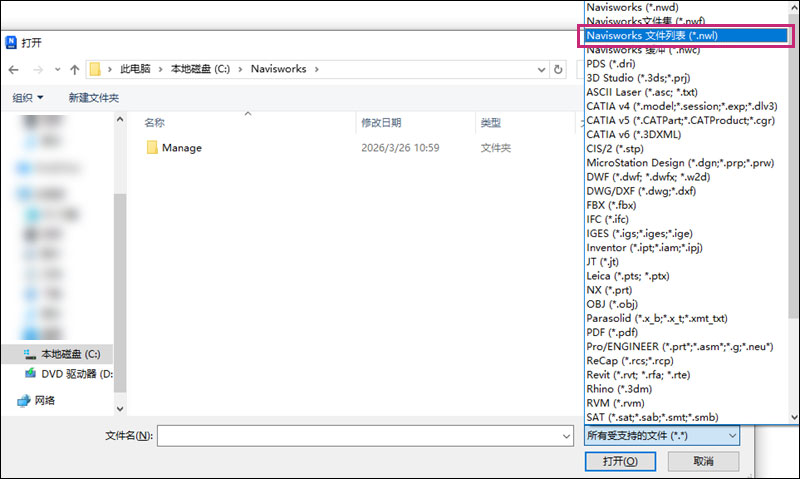
Task: Choose CIS/2 (*.stp) file type
Action: (615, 149)
